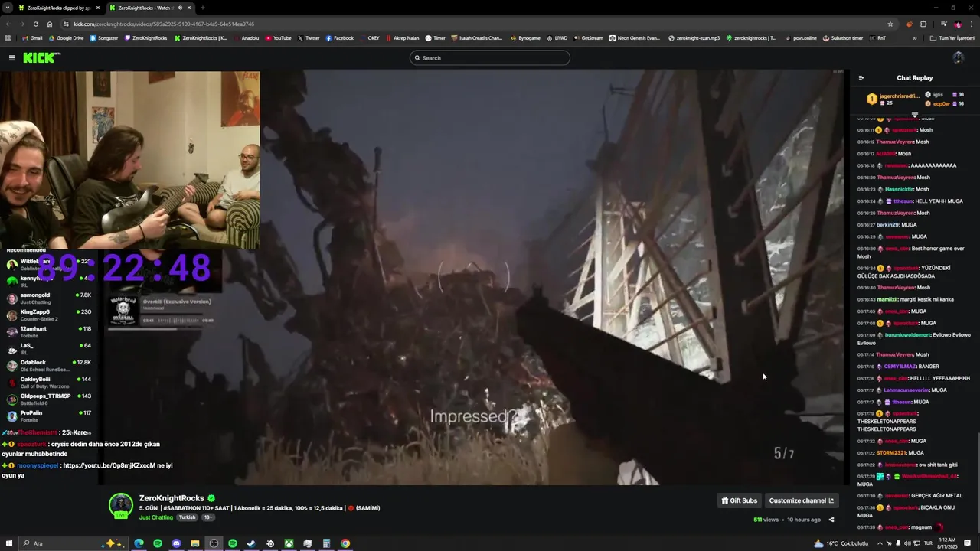Screen dimensions: 980x551
Task: Go to browser home page
Action: tap(50, 24)
